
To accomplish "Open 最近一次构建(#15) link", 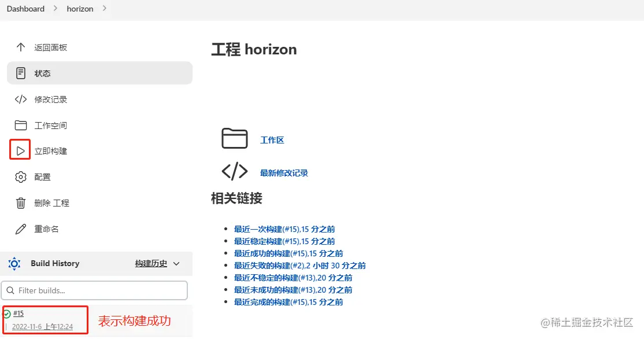I will click(284, 229).
